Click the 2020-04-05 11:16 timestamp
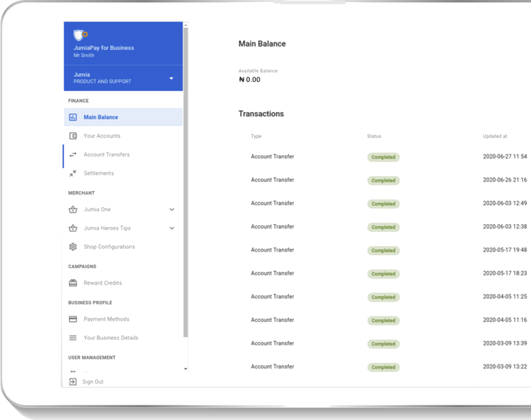The height and width of the screenshot is (420, 531). pos(505,320)
